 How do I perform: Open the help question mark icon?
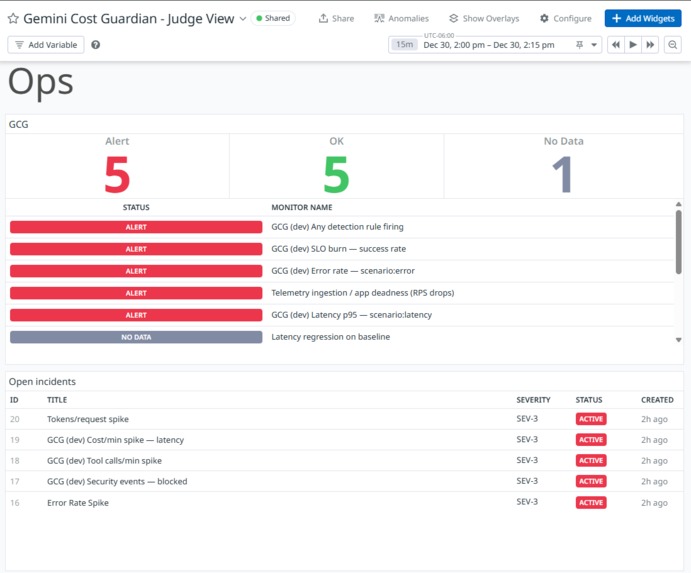(96, 45)
